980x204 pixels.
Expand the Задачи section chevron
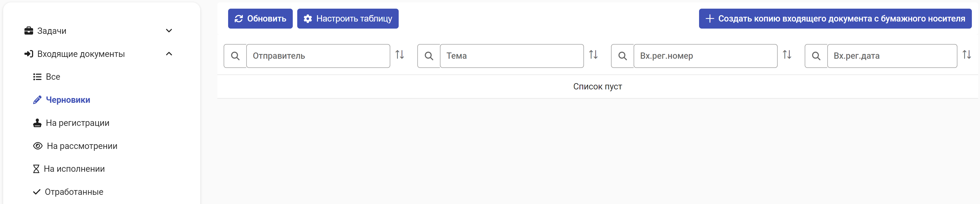(x=169, y=31)
